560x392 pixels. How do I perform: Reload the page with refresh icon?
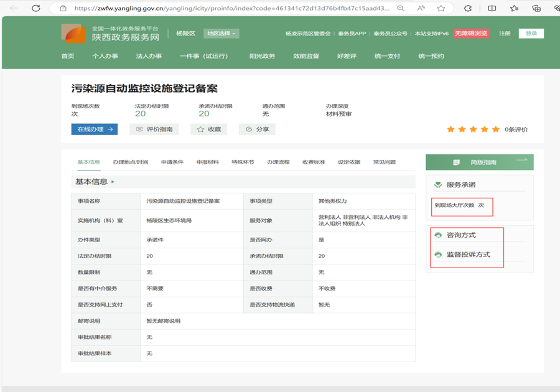tap(36, 8)
